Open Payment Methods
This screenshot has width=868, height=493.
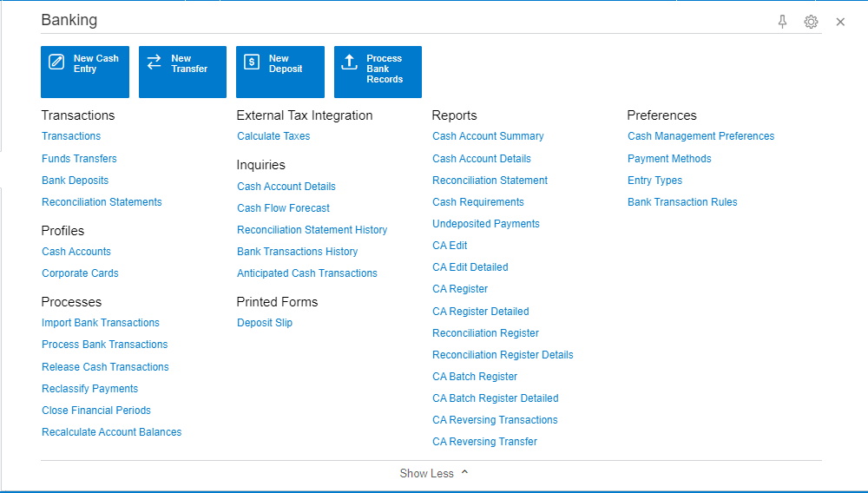pos(669,158)
